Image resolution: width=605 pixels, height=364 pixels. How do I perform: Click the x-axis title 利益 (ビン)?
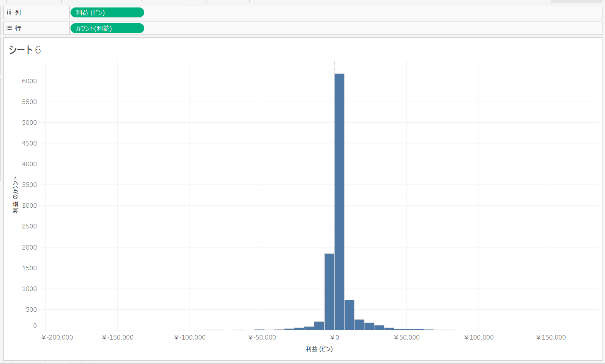(319, 349)
